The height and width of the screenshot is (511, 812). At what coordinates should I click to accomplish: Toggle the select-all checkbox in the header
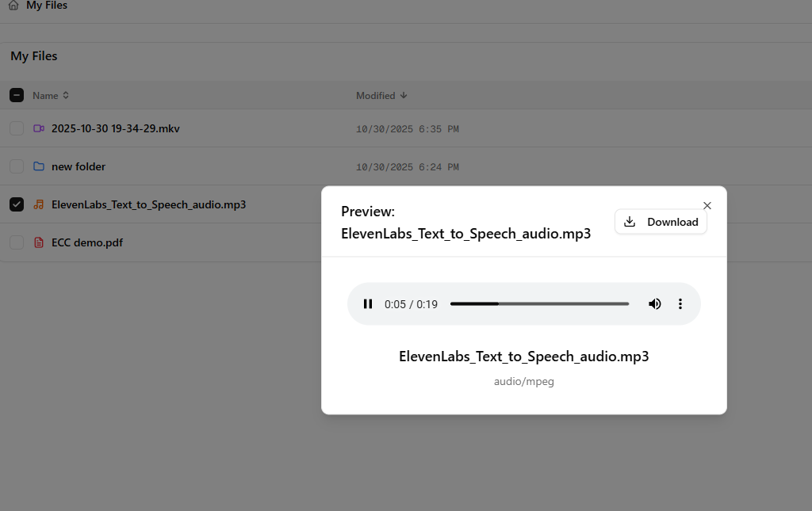(x=17, y=95)
